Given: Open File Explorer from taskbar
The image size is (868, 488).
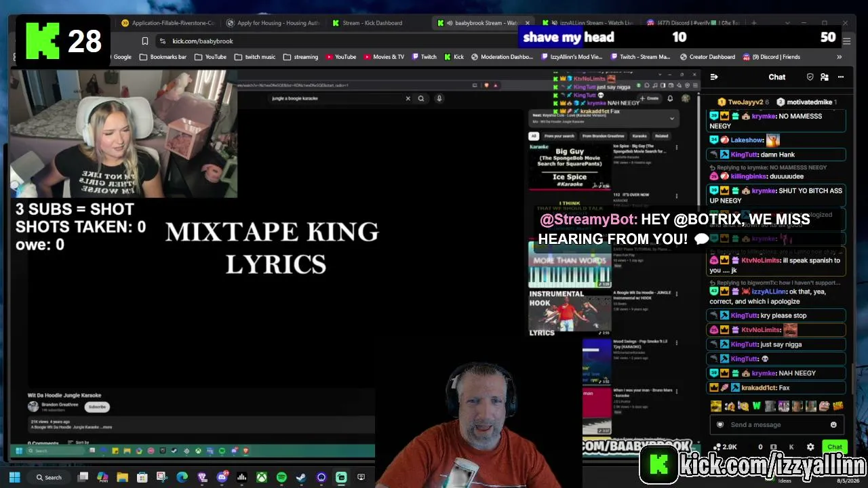Looking at the screenshot, I should point(122,477).
